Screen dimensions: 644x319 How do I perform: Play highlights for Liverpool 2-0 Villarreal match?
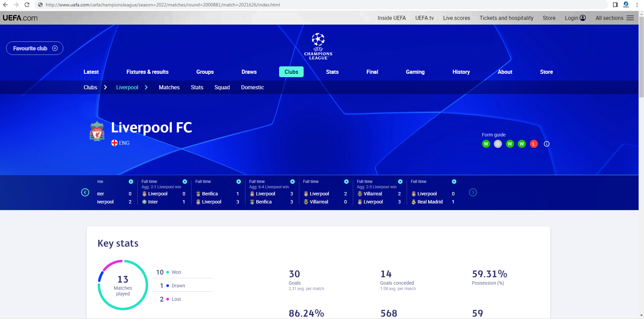pos(346,182)
